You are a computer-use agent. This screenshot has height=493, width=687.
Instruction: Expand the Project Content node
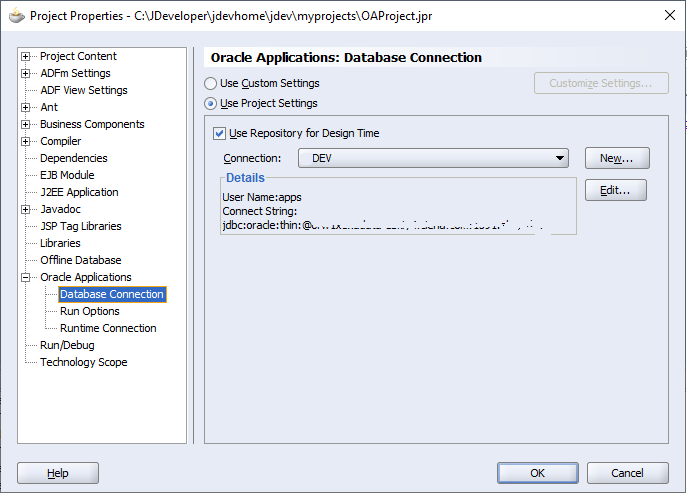pos(25,57)
